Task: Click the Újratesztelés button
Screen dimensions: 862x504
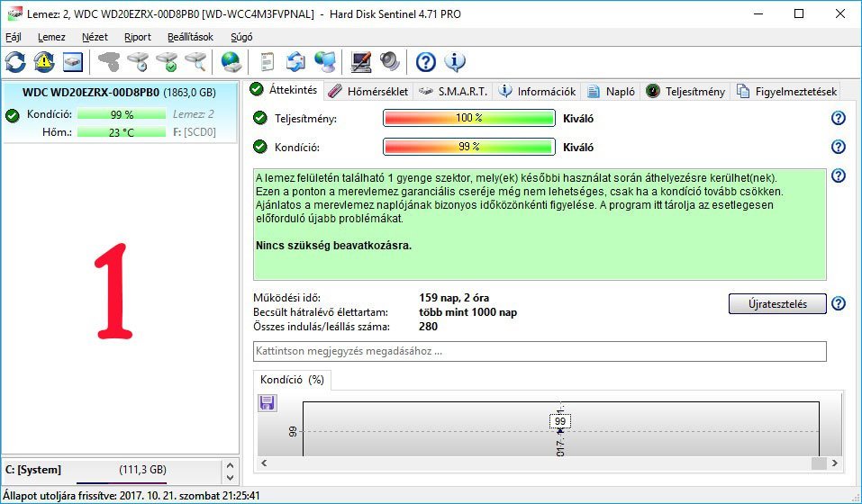Action: [777, 303]
